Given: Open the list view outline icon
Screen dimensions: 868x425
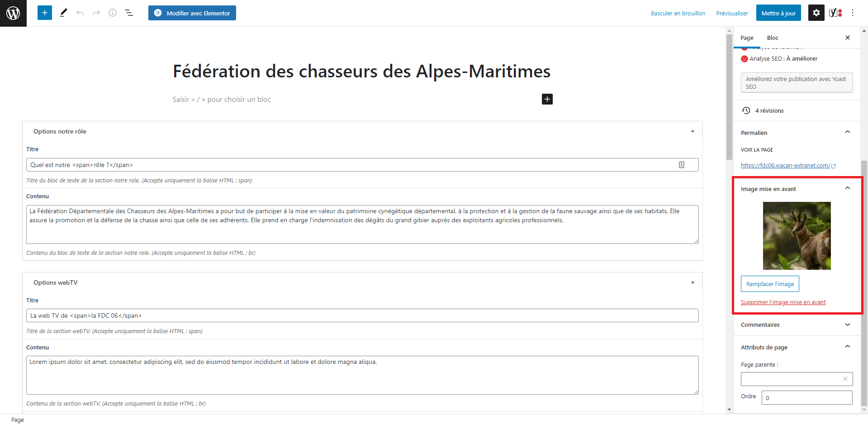Looking at the screenshot, I should (x=129, y=13).
